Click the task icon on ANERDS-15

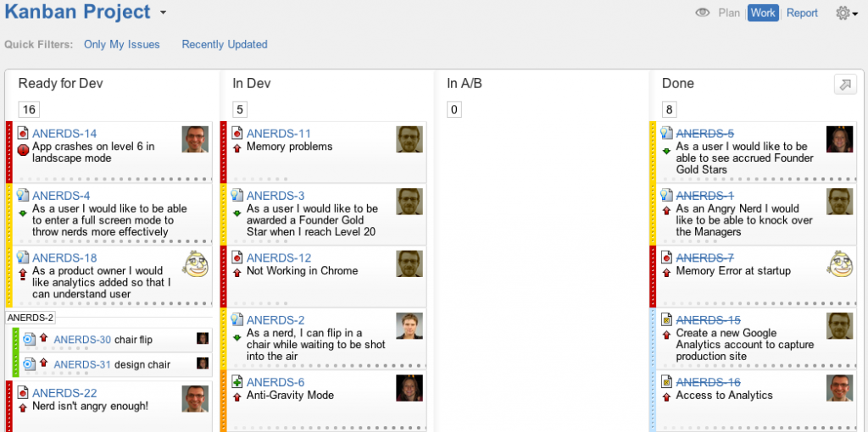coord(667,320)
